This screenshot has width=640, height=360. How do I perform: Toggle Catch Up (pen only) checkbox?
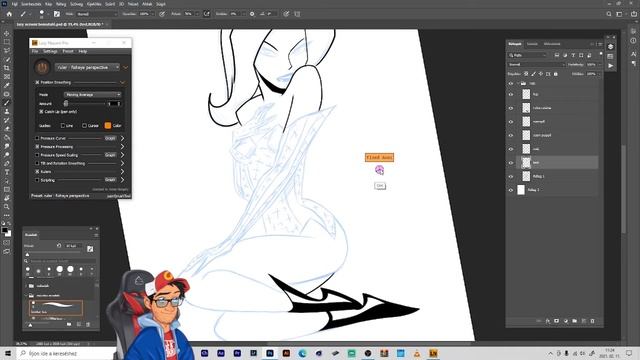pos(41,111)
